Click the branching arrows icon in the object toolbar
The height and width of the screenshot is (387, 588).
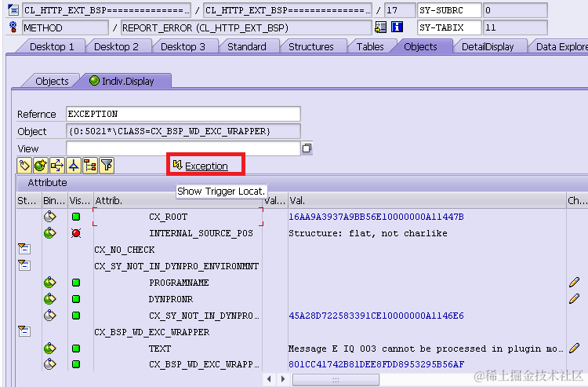point(57,165)
